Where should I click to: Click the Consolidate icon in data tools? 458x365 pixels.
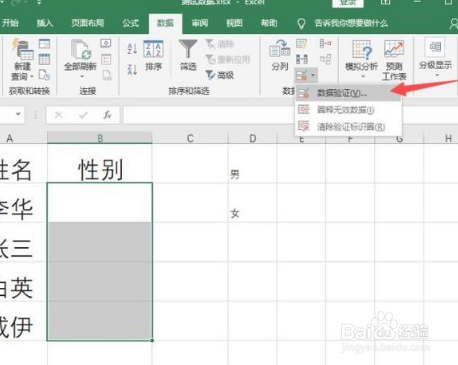325,44
